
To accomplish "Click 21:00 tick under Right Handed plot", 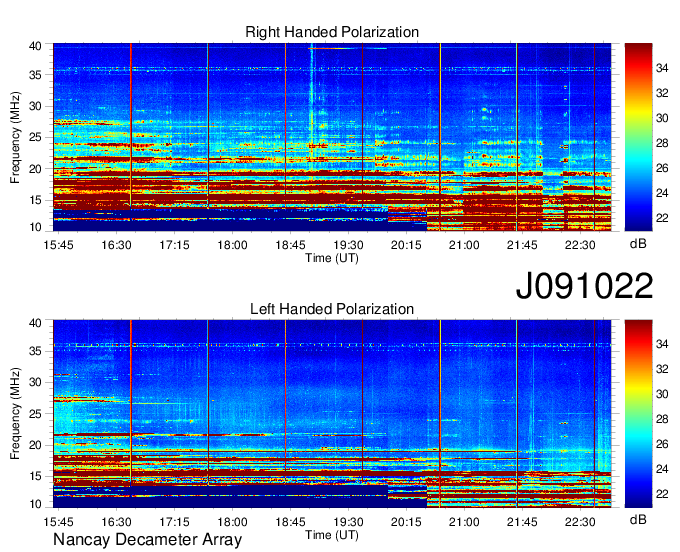I will 464,245.
